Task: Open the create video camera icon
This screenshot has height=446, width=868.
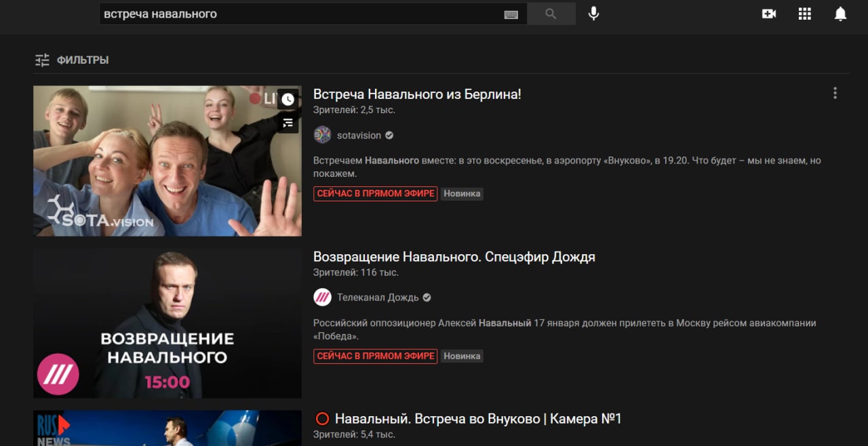Action: click(x=769, y=14)
